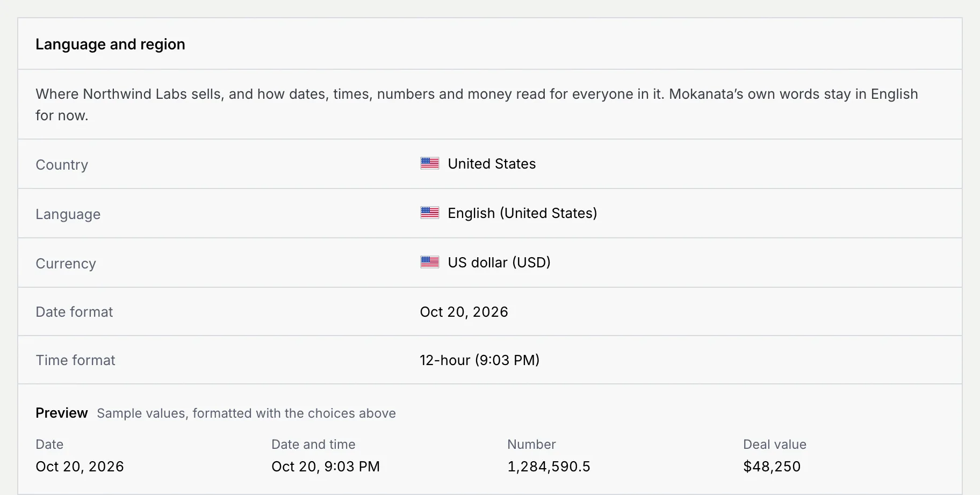The width and height of the screenshot is (980, 495).
Task: Click the Date format row label
Action: tap(74, 312)
